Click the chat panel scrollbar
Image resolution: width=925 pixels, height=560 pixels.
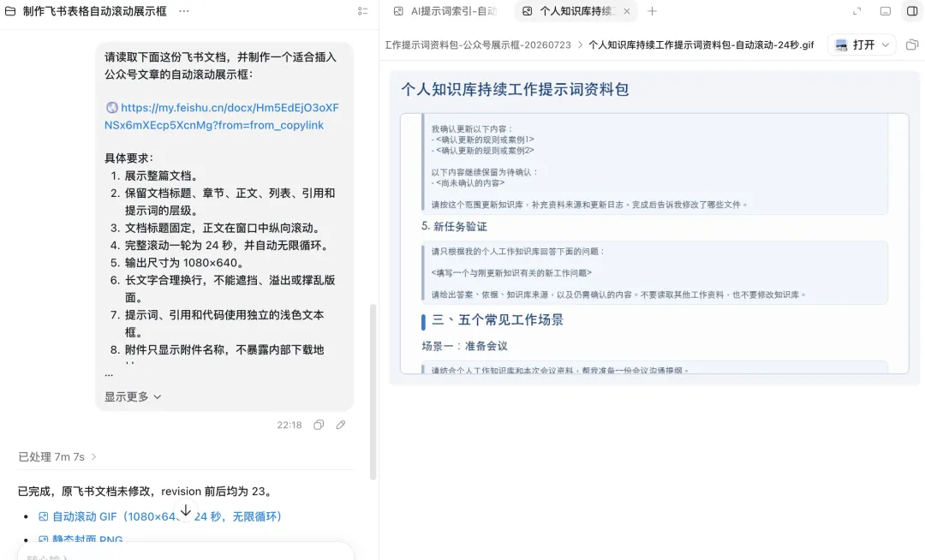point(373,392)
